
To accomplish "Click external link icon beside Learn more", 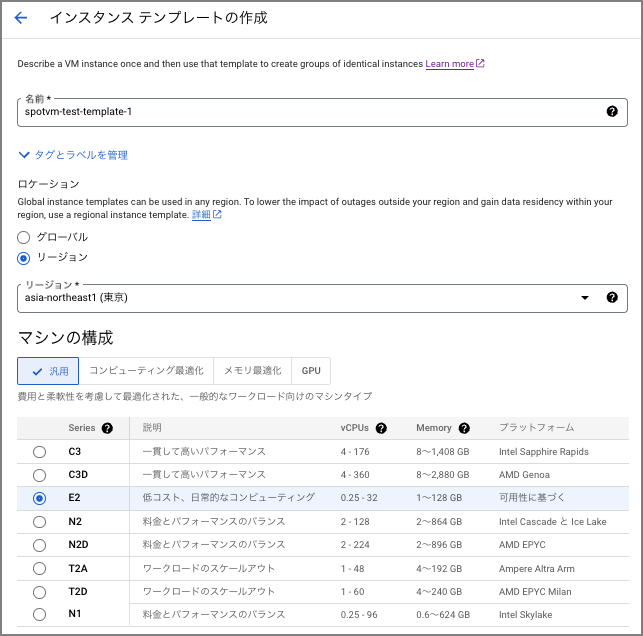I will pyautogui.click(x=481, y=64).
